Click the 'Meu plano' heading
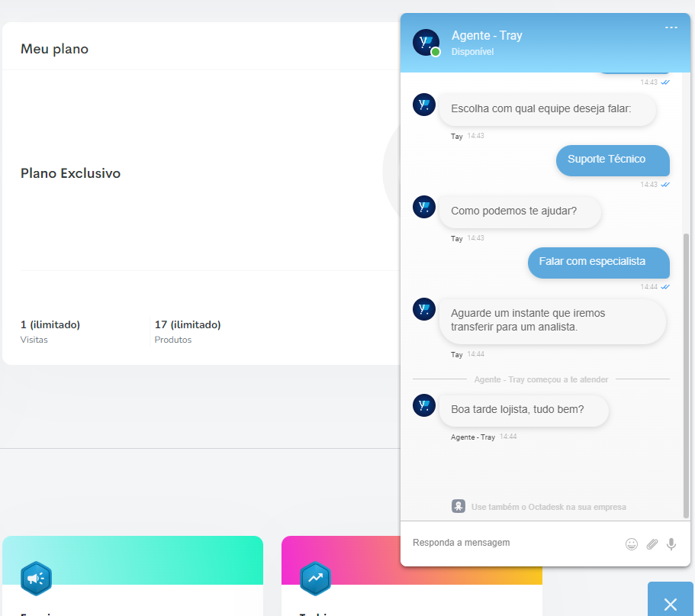Image resolution: width=695 pixels, height=616 pixels. (54, 49)
